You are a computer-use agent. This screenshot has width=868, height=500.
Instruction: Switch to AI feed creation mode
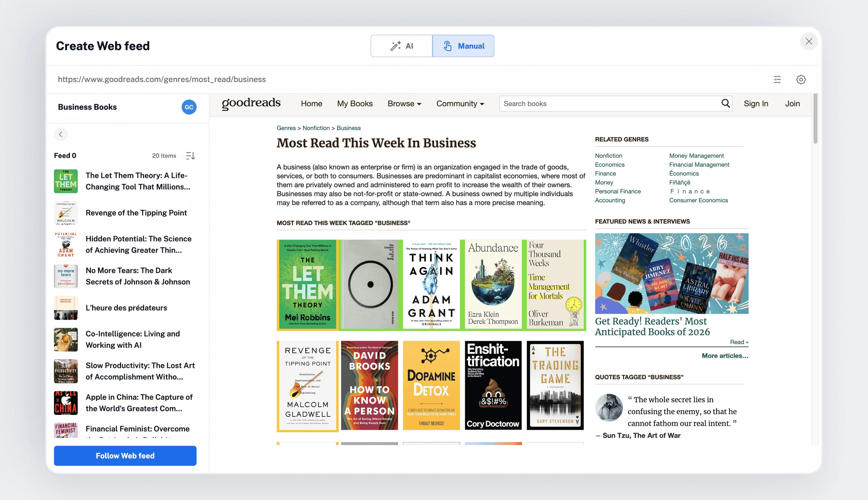click(401, 46)
